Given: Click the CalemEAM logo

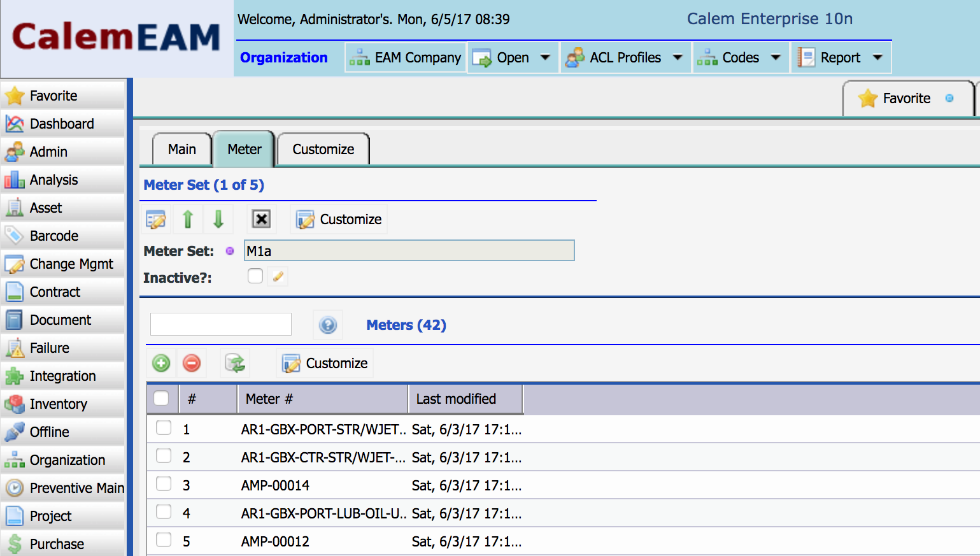Looking at the screenshot, I should click(x=117, y=37).
